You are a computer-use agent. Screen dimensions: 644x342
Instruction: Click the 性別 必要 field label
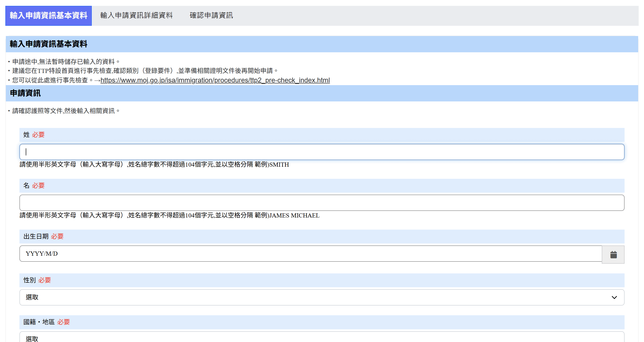(x=37, y=280)
